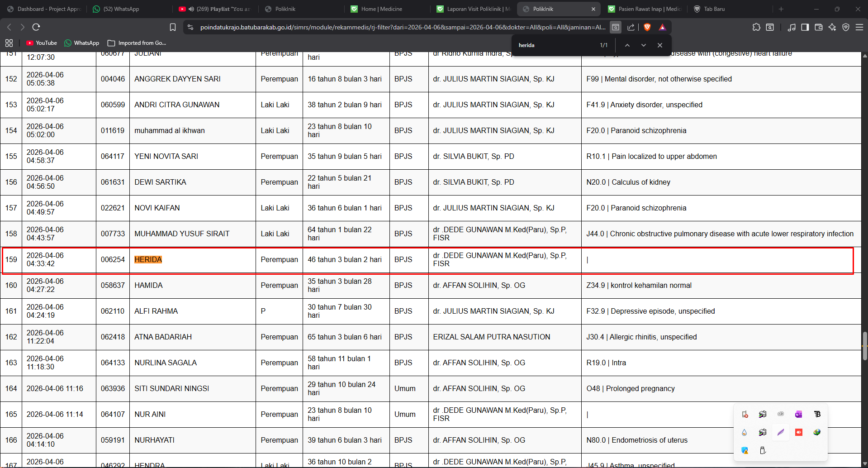
Task: Click the safely remove USB tray icon
Action: [763, 450]
